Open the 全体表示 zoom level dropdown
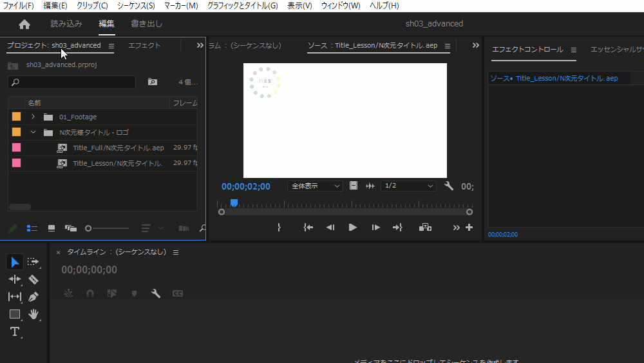 [315, 186]
